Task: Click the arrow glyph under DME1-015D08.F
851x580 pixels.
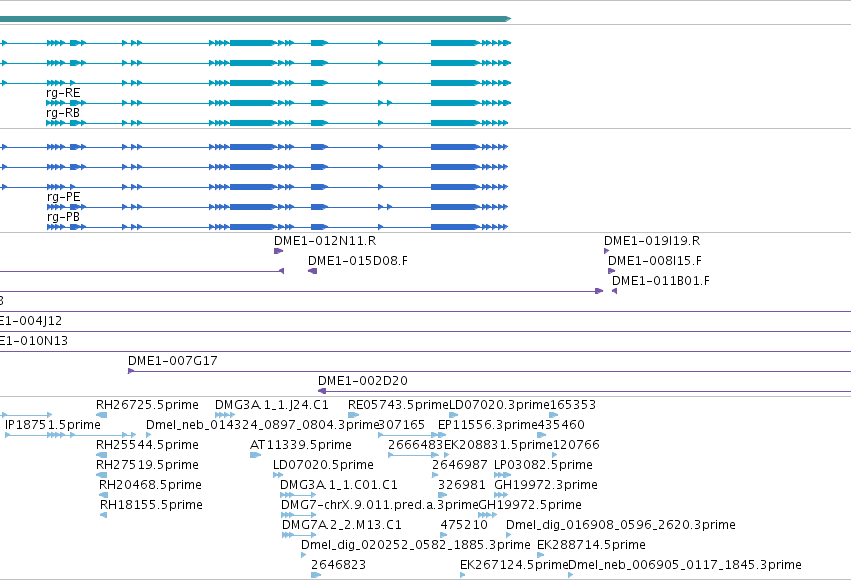Action: [x=313, y=271]
